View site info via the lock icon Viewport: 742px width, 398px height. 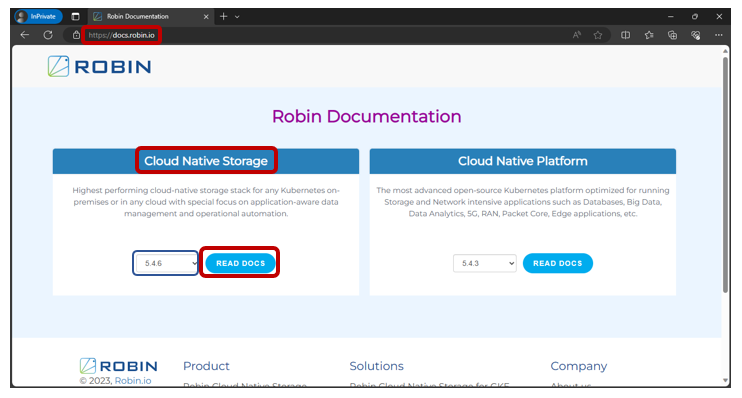point(76,35)
